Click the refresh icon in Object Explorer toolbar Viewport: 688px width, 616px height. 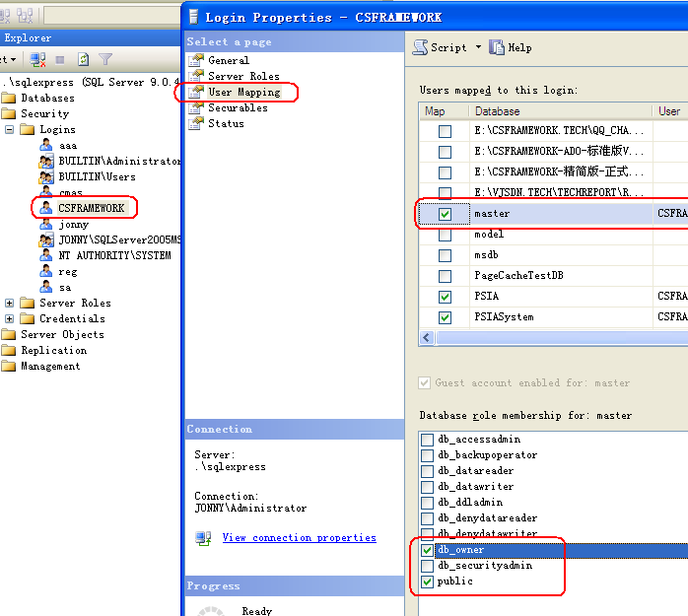pos(84,60)
